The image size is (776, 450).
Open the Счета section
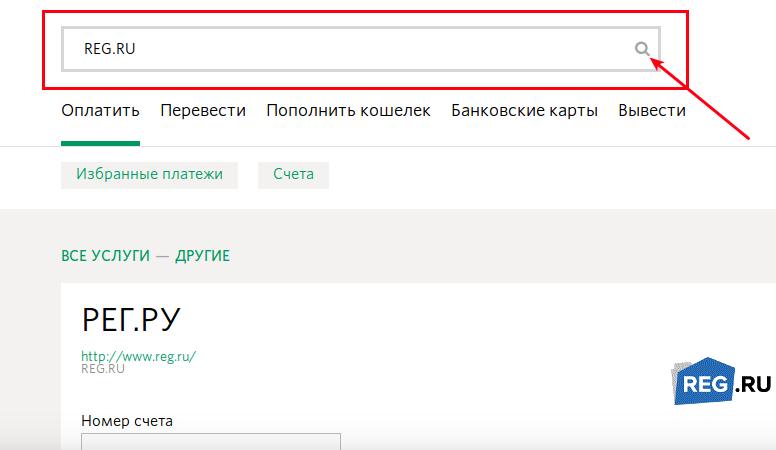pos(293,175)
